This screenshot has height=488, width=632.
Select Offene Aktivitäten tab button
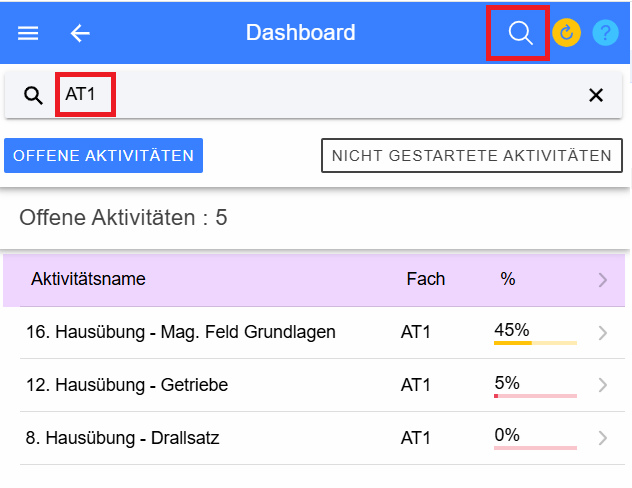[104, 155]
